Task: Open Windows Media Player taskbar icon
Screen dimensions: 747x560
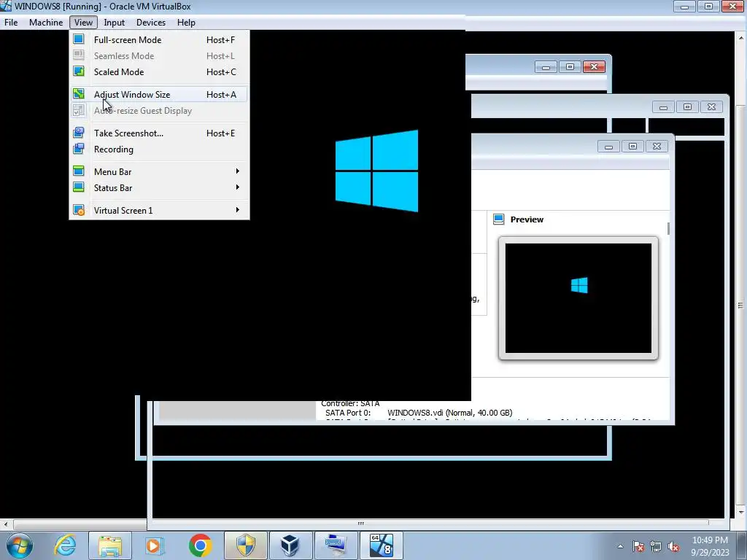Action: pos(155,545)
